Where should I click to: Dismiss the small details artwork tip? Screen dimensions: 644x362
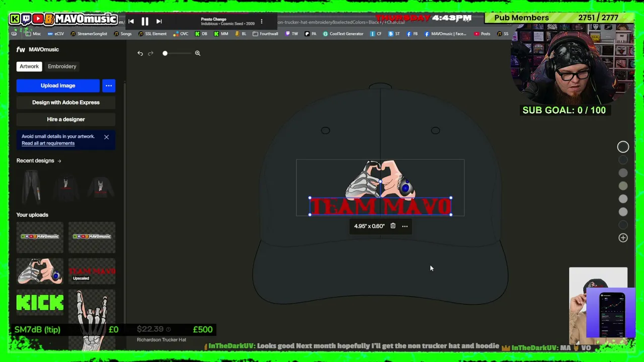pos(106,137)
